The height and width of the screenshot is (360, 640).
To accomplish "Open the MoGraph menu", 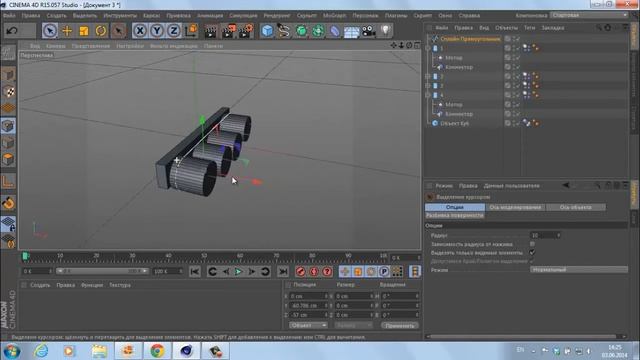I will click(335, 16).
